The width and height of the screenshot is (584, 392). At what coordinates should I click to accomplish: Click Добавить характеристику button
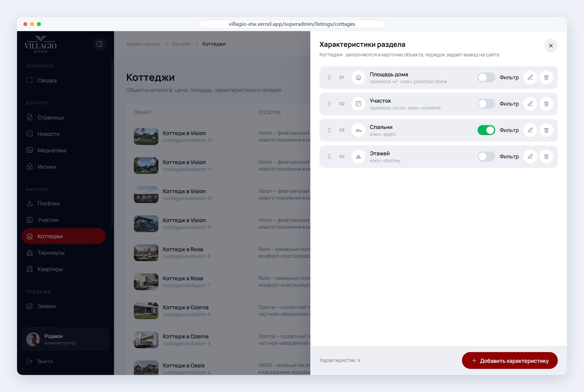(510, 361)
